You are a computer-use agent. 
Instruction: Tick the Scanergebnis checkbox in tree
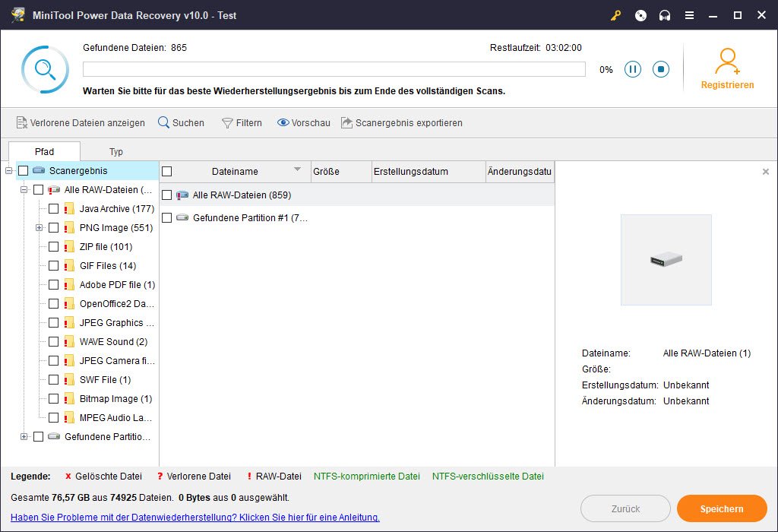[24, 171]
